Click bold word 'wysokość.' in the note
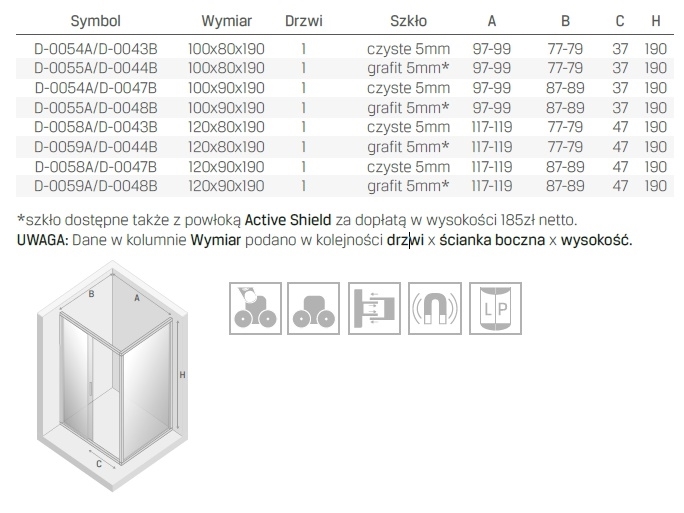The image size is (684, 513). point(596,240)
